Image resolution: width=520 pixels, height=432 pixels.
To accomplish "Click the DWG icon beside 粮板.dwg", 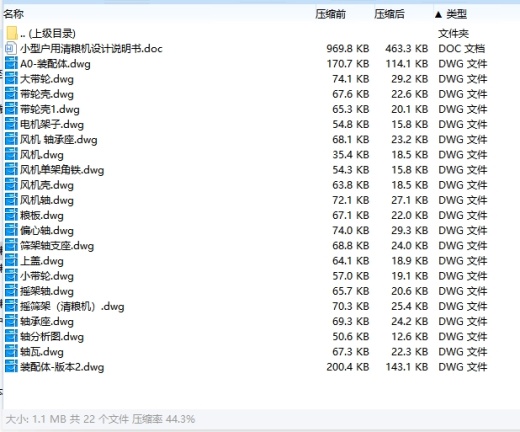I will [11, 215].
